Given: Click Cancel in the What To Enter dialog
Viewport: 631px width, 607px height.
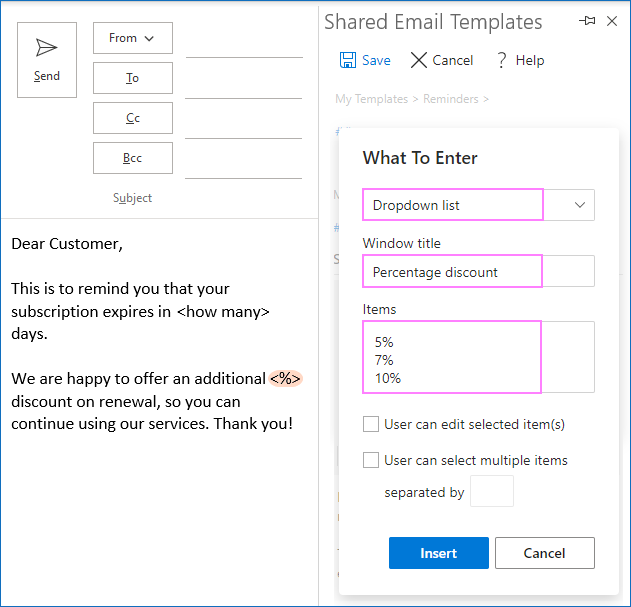Looking at the screenshot, I should tap(544, 553).
